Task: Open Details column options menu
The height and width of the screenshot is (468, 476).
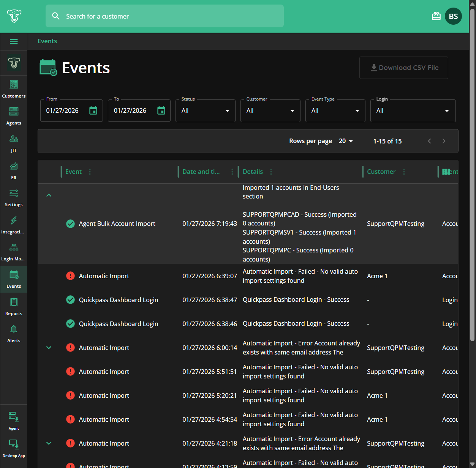Action: point(271,172)
